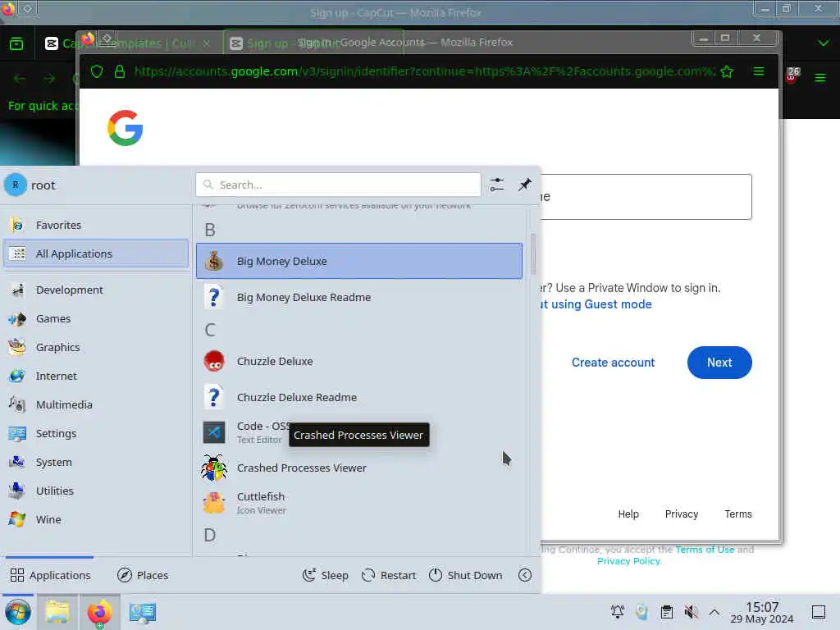Screen dimensions: 840x630
Task: Switch to Applications tab
Action: (50, 575)
